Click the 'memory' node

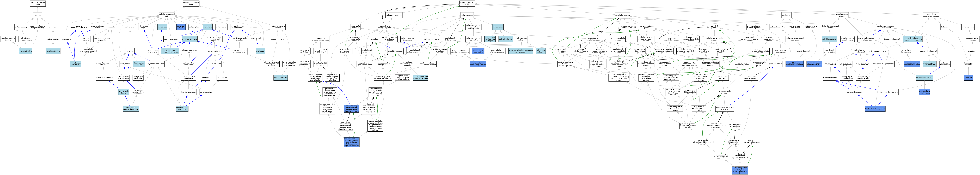click(968, 78)
